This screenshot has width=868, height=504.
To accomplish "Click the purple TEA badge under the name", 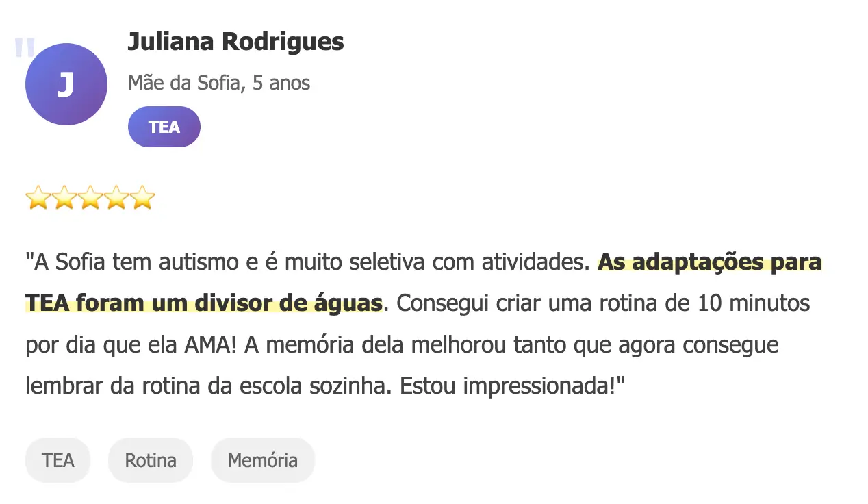I will (164, 127).
